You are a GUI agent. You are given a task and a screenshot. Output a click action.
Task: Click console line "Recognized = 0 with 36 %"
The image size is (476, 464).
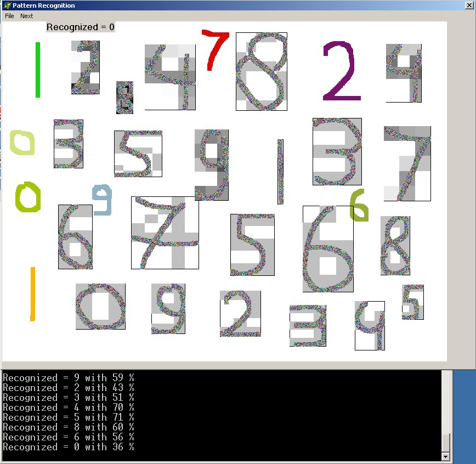coord(69,447)
